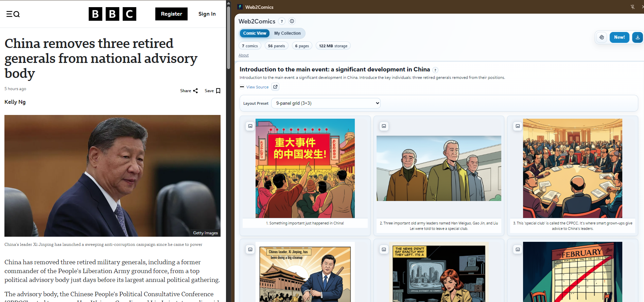Switch to the My Collection tab

click(287, 33)
